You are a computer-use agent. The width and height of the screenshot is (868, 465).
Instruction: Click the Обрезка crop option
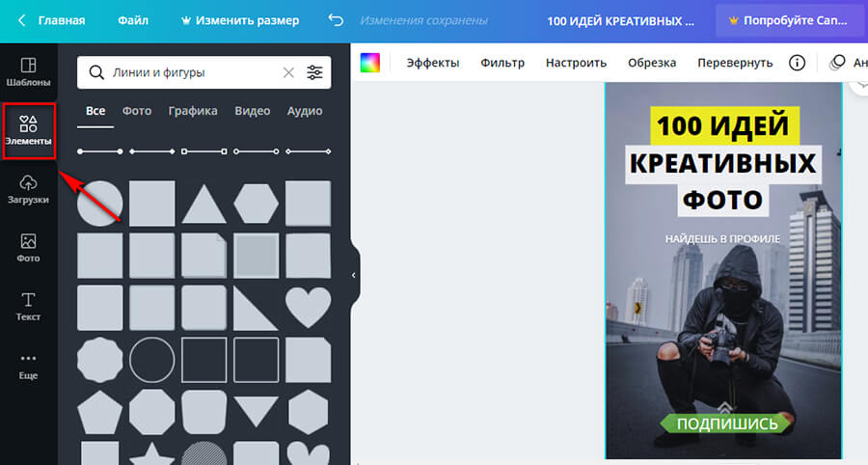(x=652, y=63)
